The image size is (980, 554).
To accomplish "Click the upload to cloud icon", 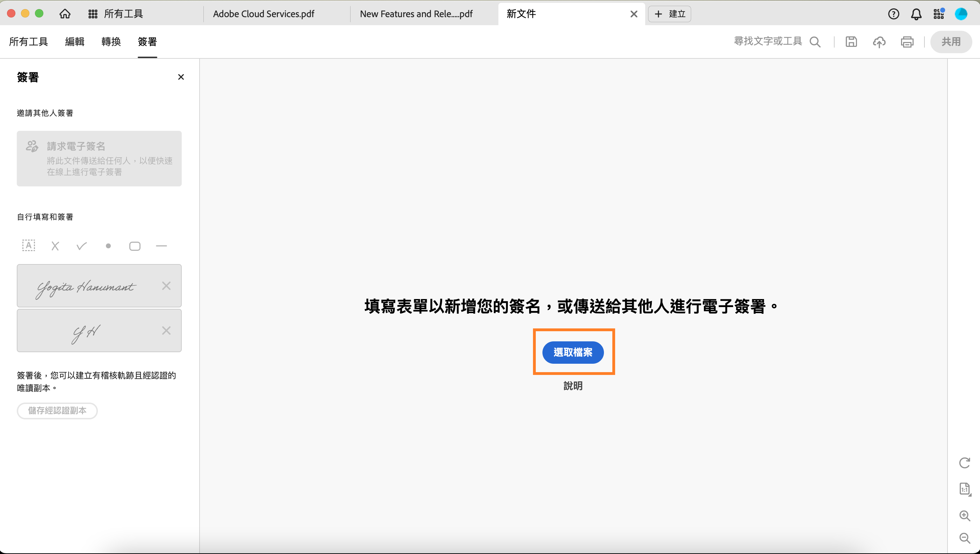I will coord(879,42).
